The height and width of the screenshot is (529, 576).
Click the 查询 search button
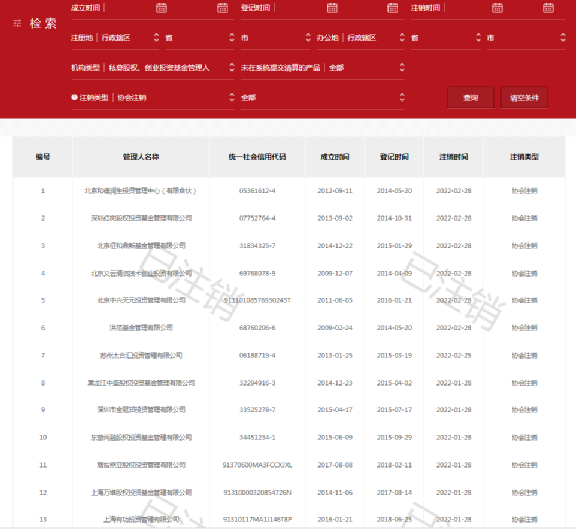(470, 97)
